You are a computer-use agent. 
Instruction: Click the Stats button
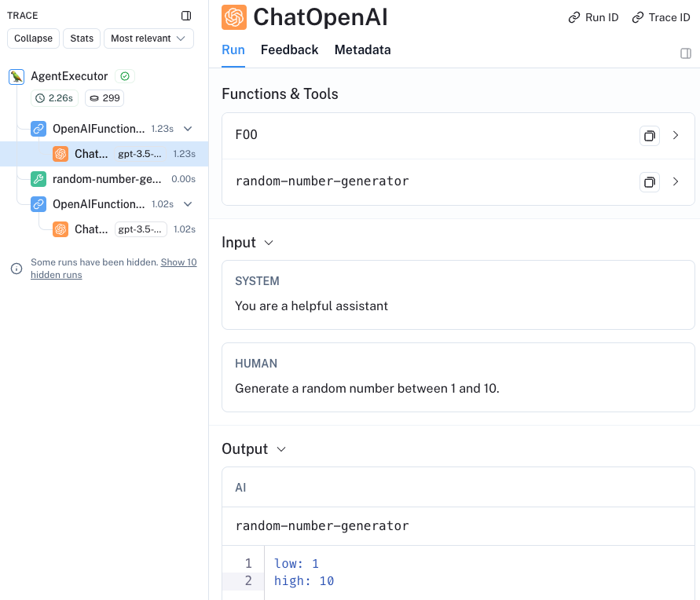coord(82,38)
